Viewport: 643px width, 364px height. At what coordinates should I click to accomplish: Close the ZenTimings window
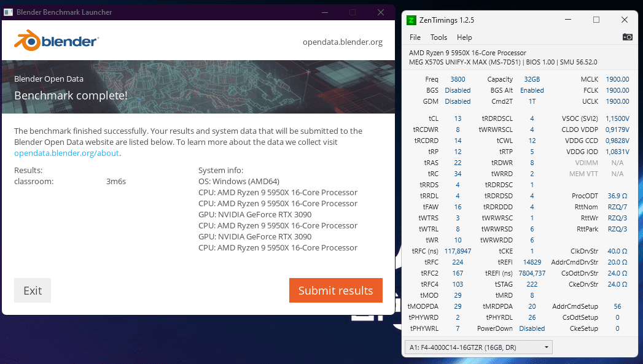[x=624, y=20]
